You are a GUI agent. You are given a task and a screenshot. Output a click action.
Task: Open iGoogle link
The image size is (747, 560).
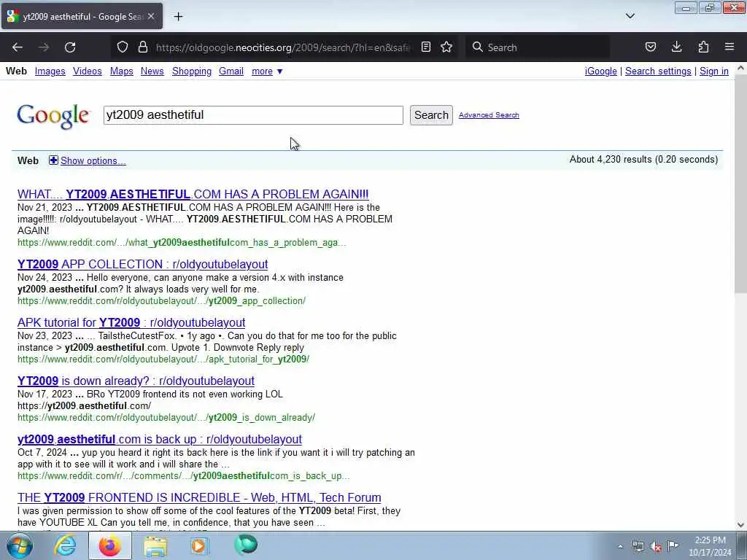point(601,71)
